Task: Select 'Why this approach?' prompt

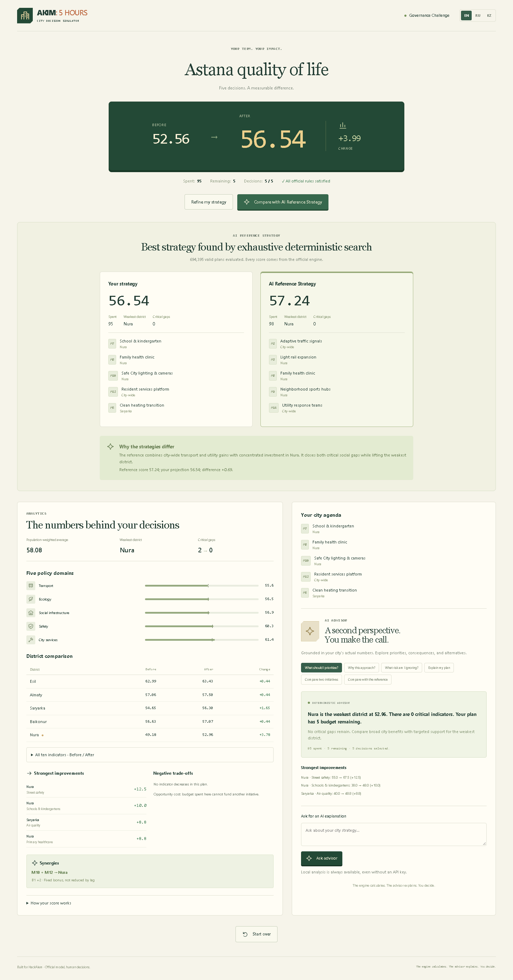Action: click(x=361, y=668)
